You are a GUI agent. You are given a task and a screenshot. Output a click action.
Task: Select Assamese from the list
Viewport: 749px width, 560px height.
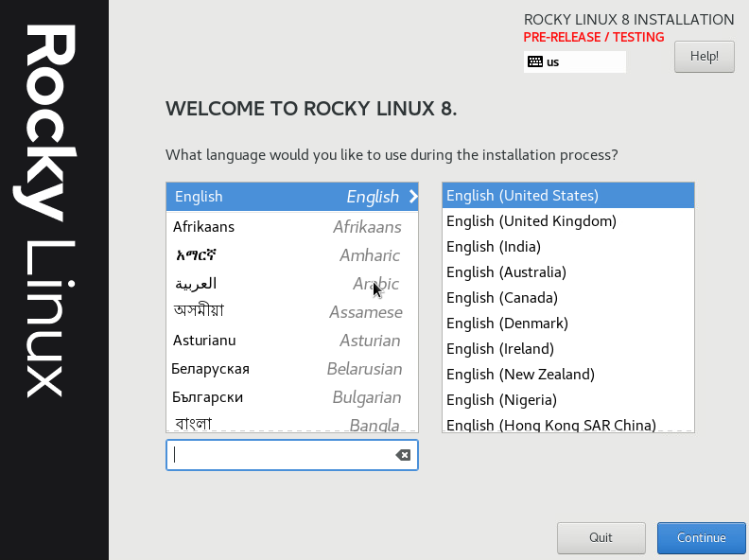(292, 312)
